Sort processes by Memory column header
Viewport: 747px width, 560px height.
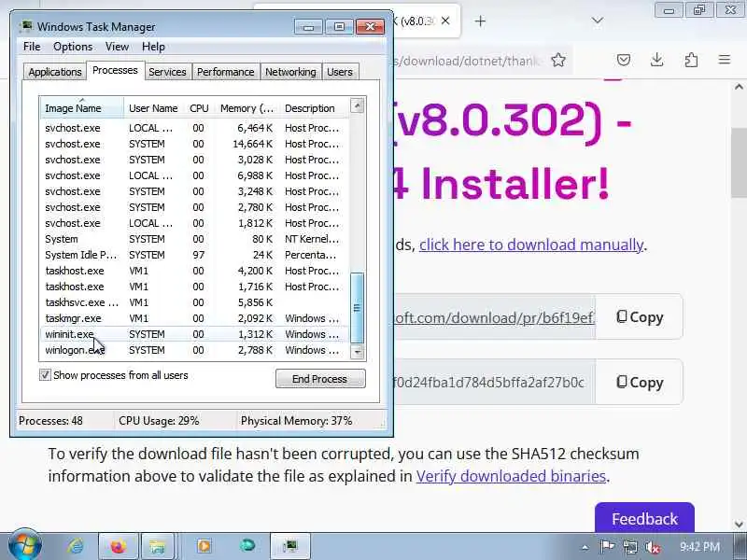coord(247,108)
